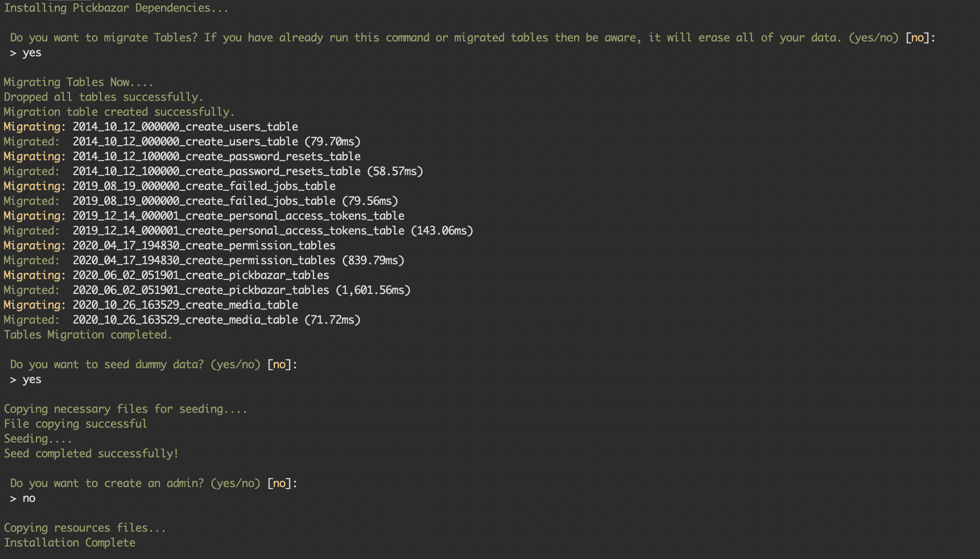Image resolution: width=980 pixels, height=559 pixels.
Task: Click Migrated create_pickbazar_tables (1,601.56ms) line
Action: [207, 290]
